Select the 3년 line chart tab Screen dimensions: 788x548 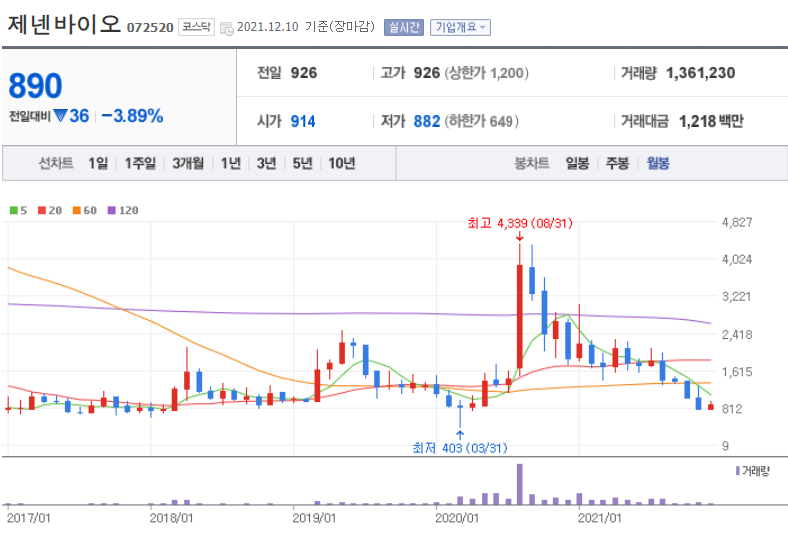266,163
